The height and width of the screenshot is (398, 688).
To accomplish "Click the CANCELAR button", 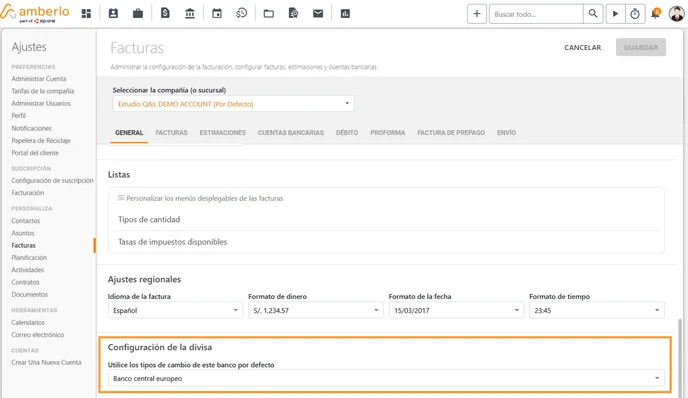I will 583,47.
